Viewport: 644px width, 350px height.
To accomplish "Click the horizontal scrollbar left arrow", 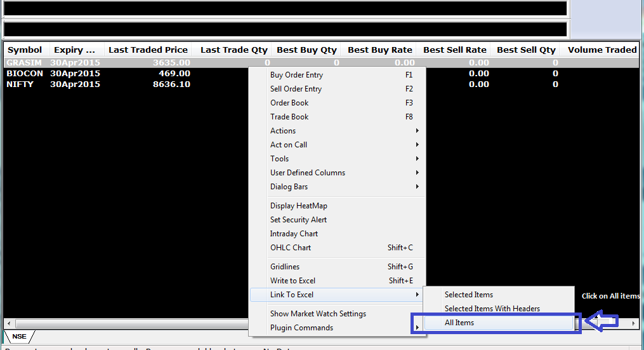I will (8, 323).
